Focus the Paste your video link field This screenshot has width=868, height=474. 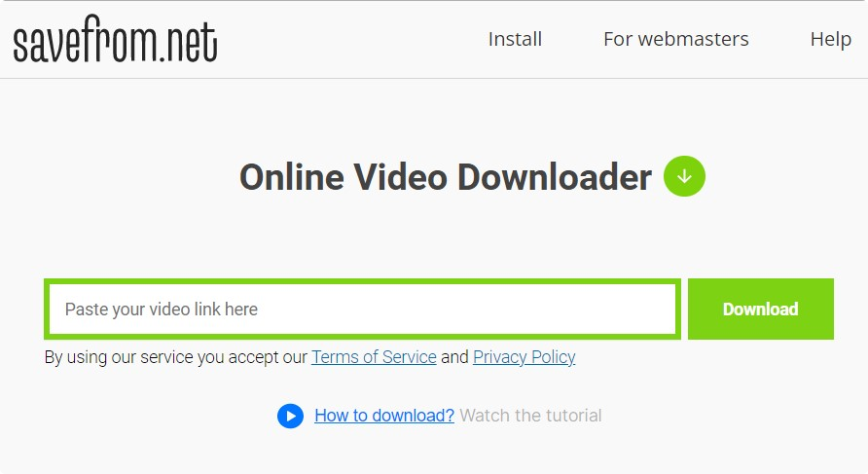[x=363, y=309]
